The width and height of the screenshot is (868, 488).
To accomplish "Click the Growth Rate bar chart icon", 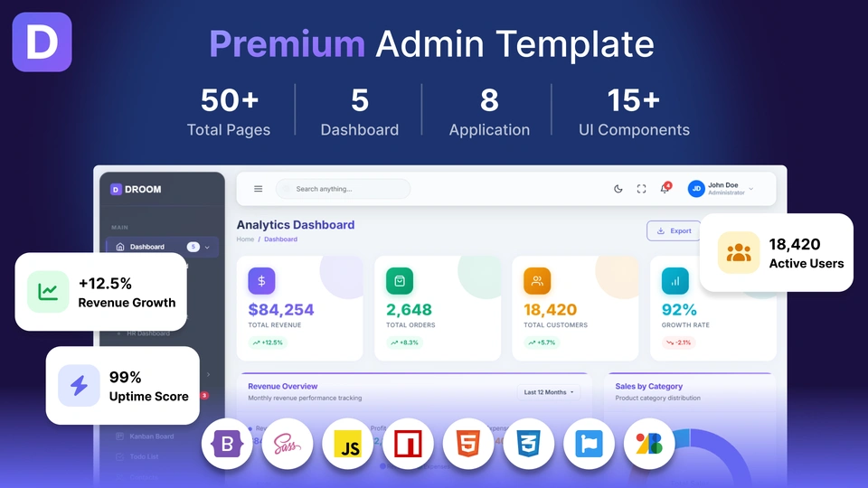I will (x=675, y=280).
